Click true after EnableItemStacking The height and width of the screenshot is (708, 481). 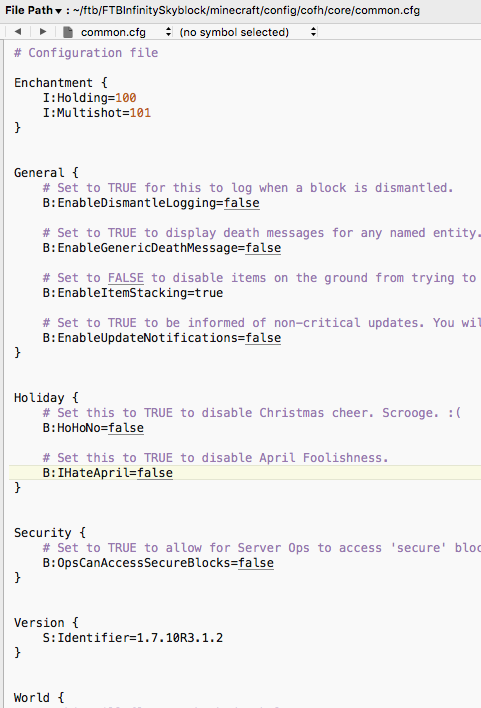coord(209,293)
